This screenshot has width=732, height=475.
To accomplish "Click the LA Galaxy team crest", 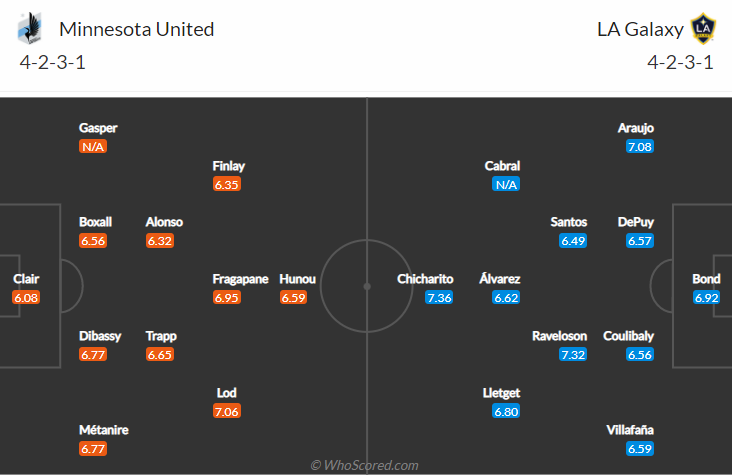I will click(703, 28).
